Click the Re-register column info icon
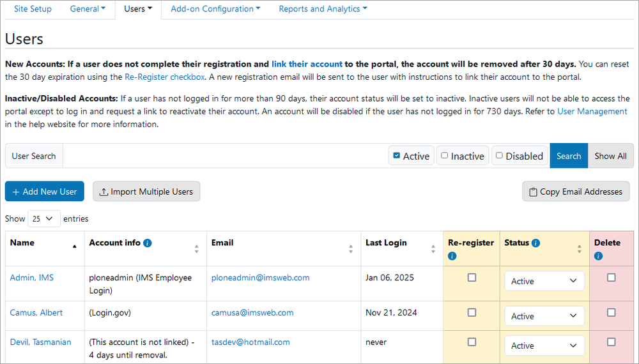 (x=452, y=256)
